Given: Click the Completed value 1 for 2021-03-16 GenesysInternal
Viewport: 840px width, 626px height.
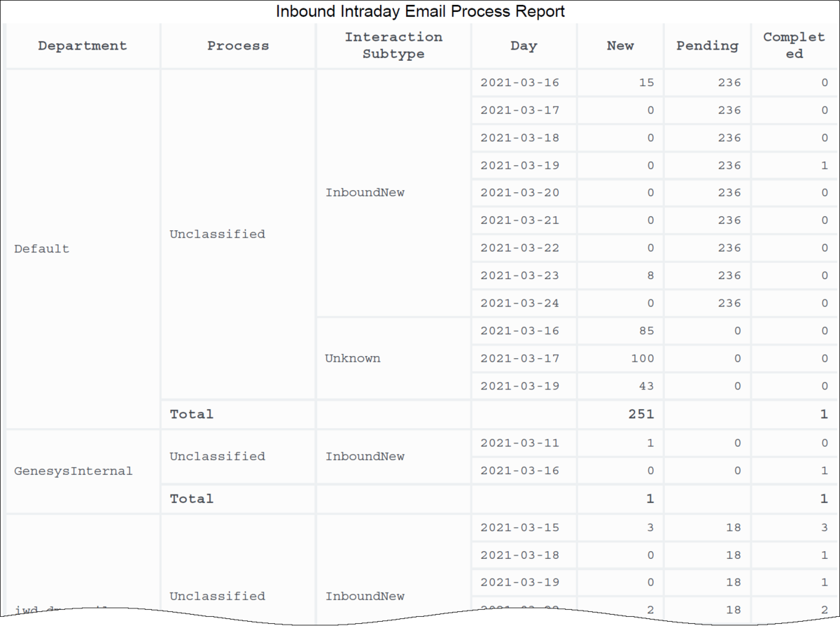Looking at the screenshot, I should click(794, 471).
